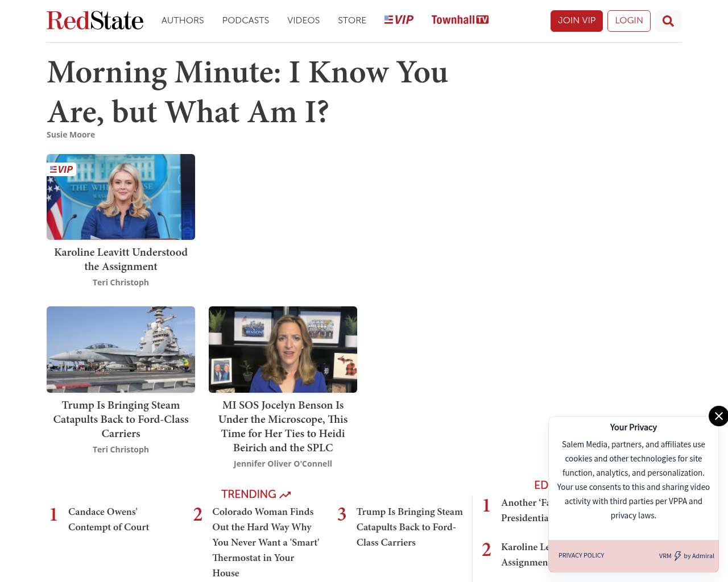
Task: Open Teri Christoph byline under Steam Catapults article
Action: pos(121,450)
